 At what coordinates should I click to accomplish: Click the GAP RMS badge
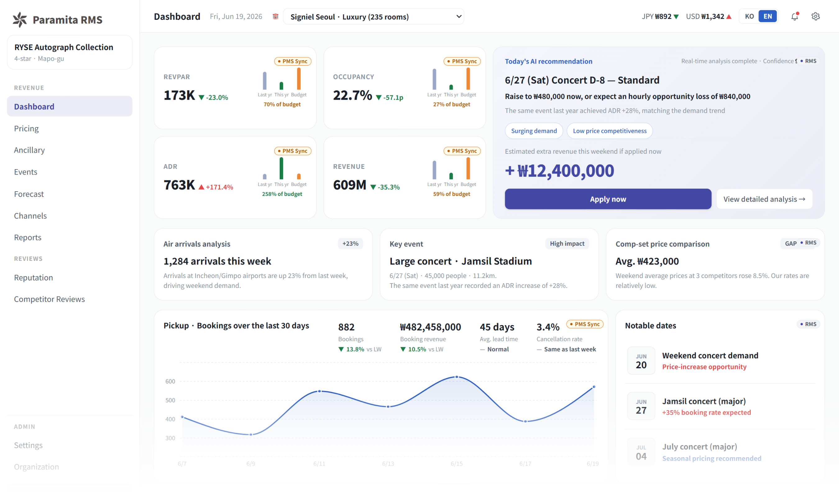tap(800, 243)
